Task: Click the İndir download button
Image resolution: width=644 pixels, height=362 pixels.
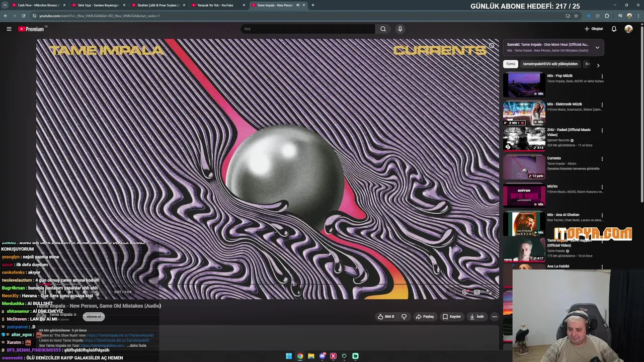Action: tap(477, 317)
